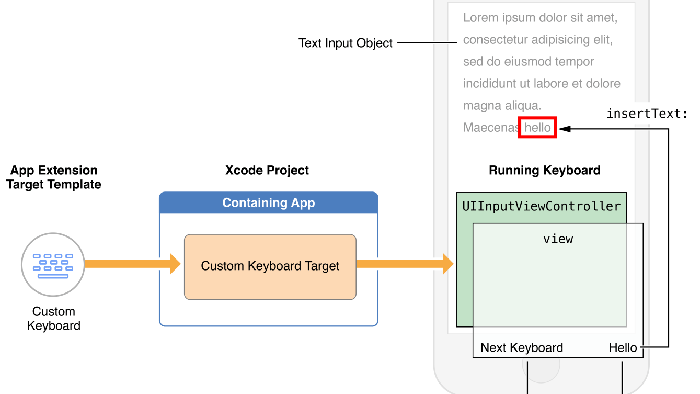700x394 pixels.
Task: Click the App Extension Target Template heading
Action: (x=54, y=177)
